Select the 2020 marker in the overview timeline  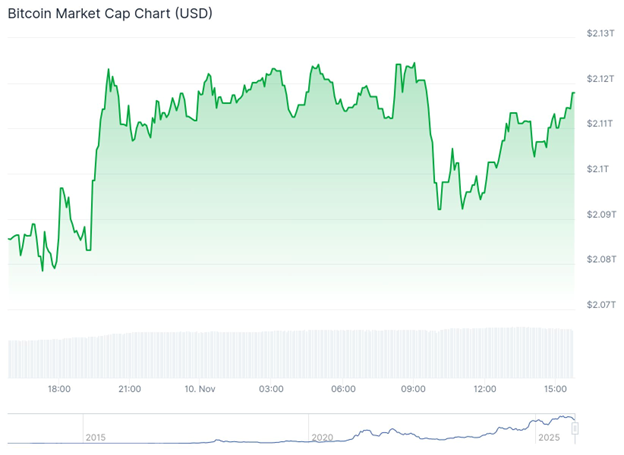(x=323, y=438)
